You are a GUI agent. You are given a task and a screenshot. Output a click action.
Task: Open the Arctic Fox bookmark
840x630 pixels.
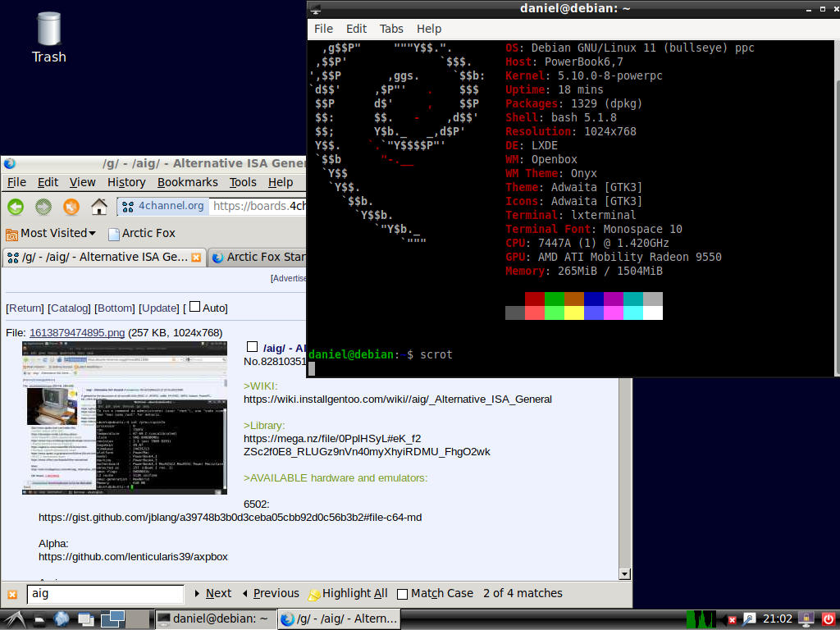coord(142,234)
